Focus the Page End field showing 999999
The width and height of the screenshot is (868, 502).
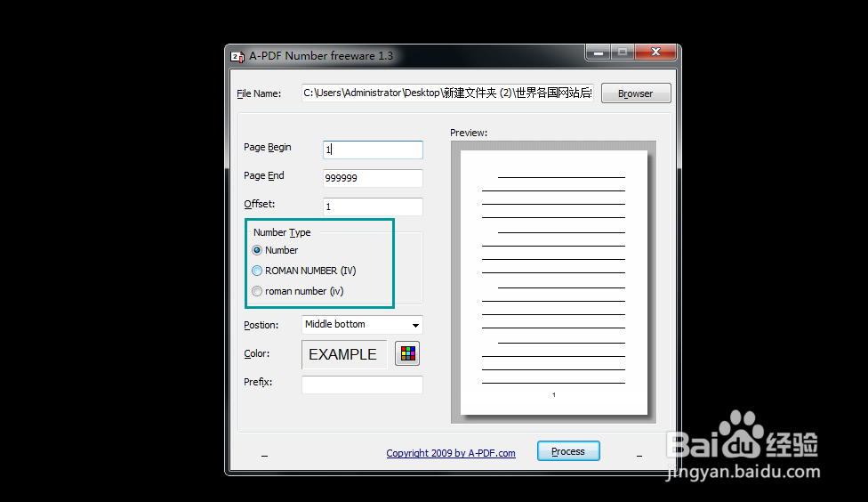(x=374, y=178)
